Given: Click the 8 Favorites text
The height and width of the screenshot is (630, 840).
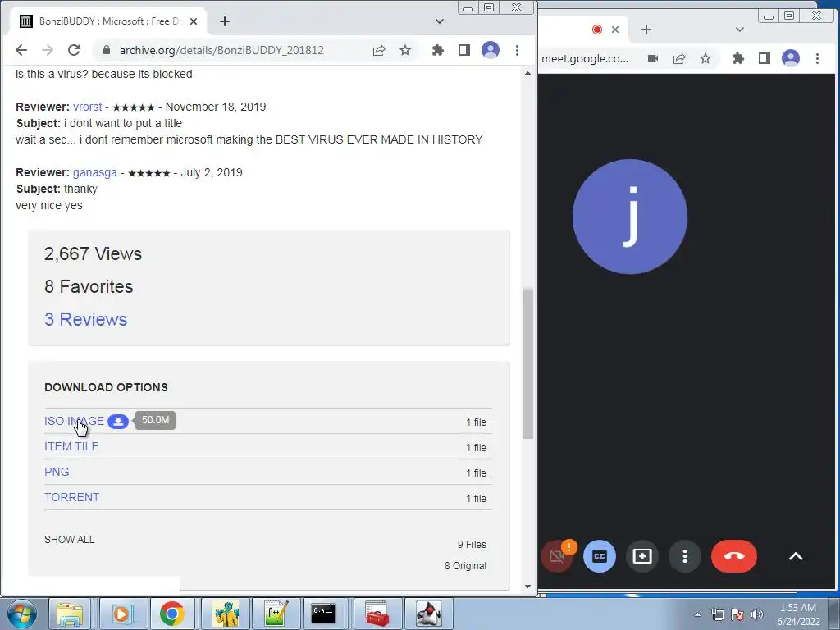Looking at the screenshot, I should coord(89,286).
